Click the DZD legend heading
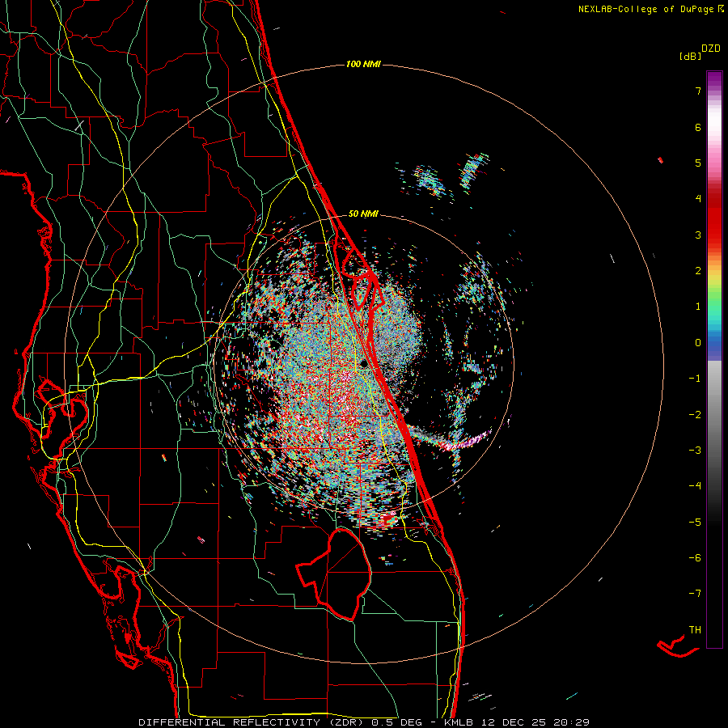This screenshot has width=728, height=728. (x=711, y=49)
